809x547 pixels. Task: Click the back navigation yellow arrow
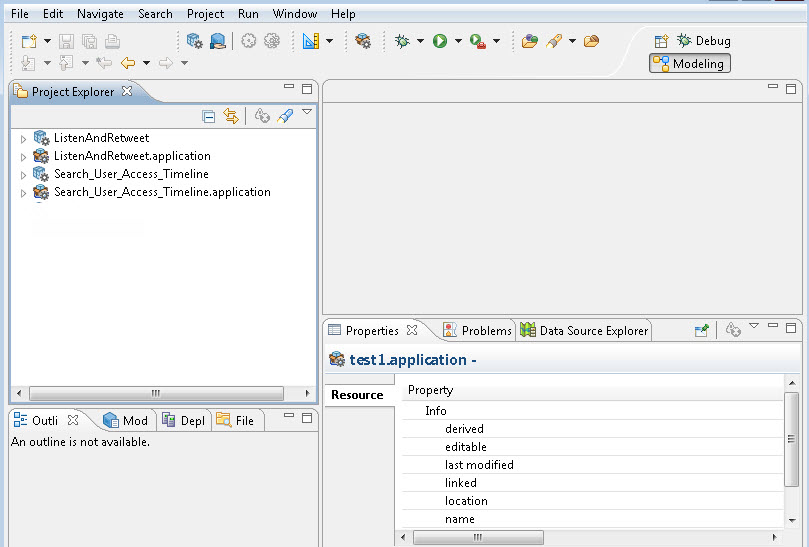127,63
